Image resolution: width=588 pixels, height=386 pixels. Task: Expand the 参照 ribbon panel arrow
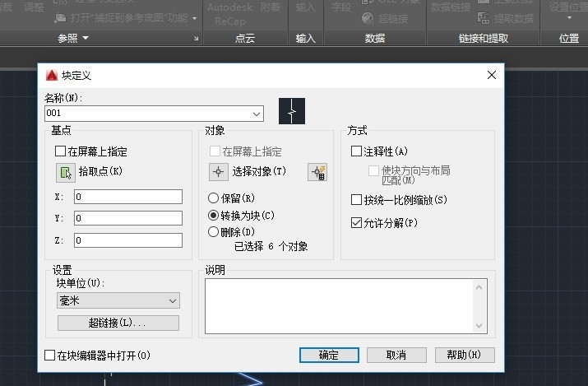tap(86, 39)
